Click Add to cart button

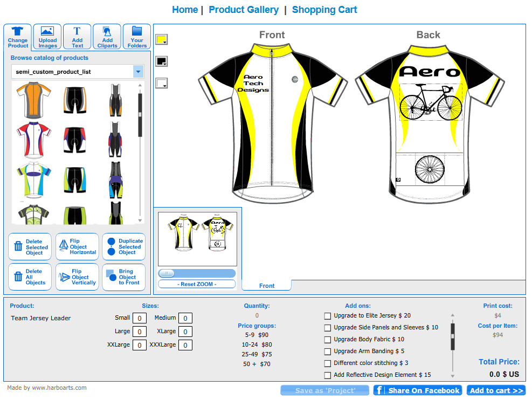(x=496, y=390)
